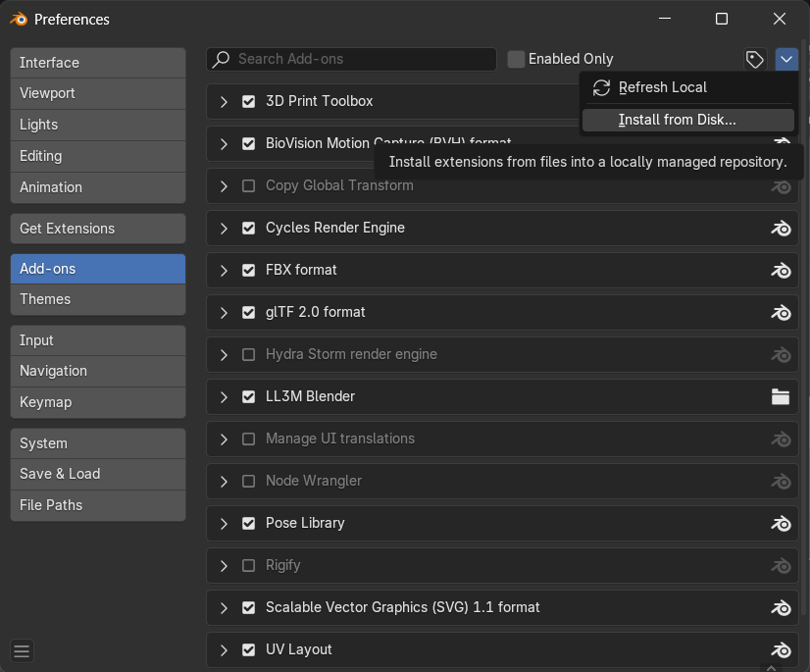
Task: Click the folder icon beside LL3M Blender
Action: pyautogui.click(x=781, y=397)
